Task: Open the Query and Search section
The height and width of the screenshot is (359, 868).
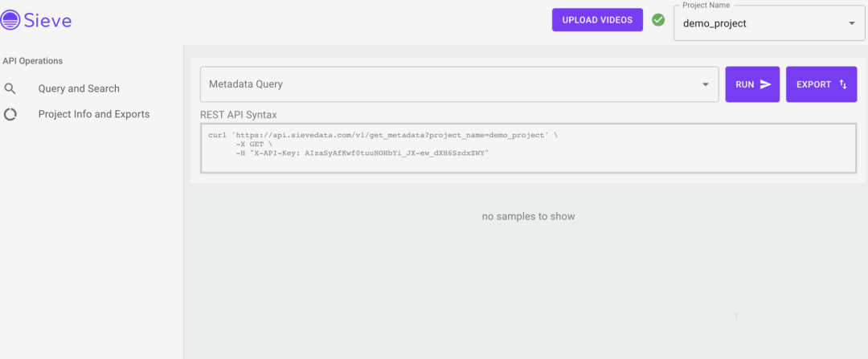Action: coord(79,89)
